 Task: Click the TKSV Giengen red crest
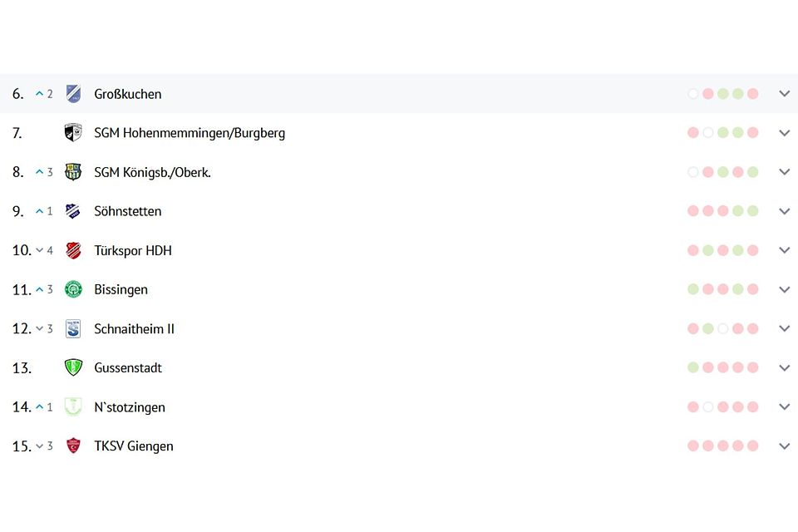coord(73,446)
